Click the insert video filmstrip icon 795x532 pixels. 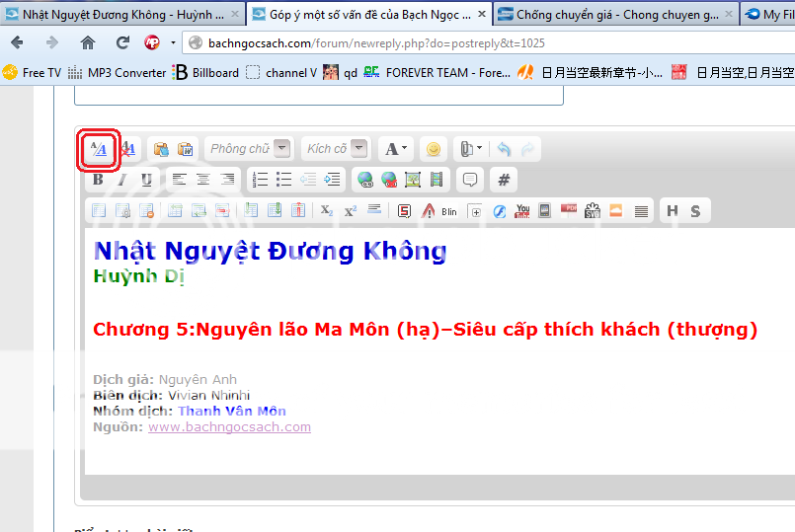pyautogui.click(x=437, y=180)
